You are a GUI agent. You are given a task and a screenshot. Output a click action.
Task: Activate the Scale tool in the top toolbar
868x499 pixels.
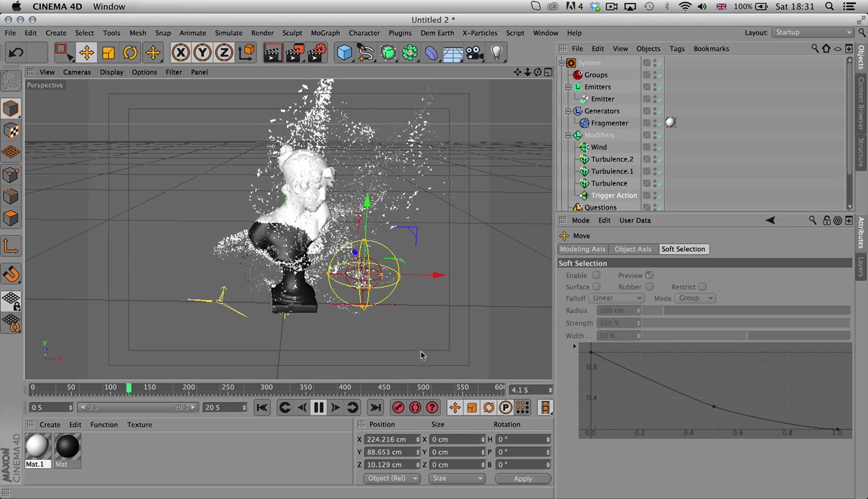click(109, 53)
